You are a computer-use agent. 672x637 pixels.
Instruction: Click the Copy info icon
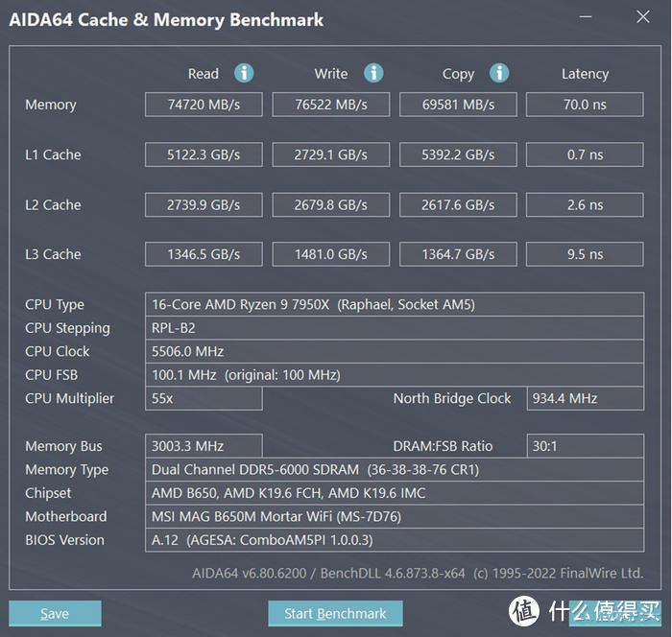click(x=499, y=73)
